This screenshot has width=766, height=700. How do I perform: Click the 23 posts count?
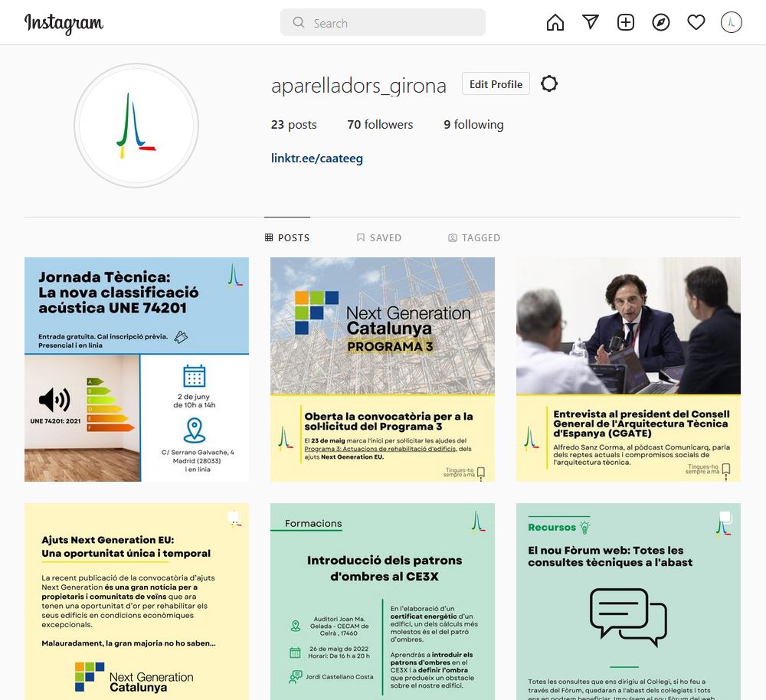pyautogui.click(x=293, y=125)
